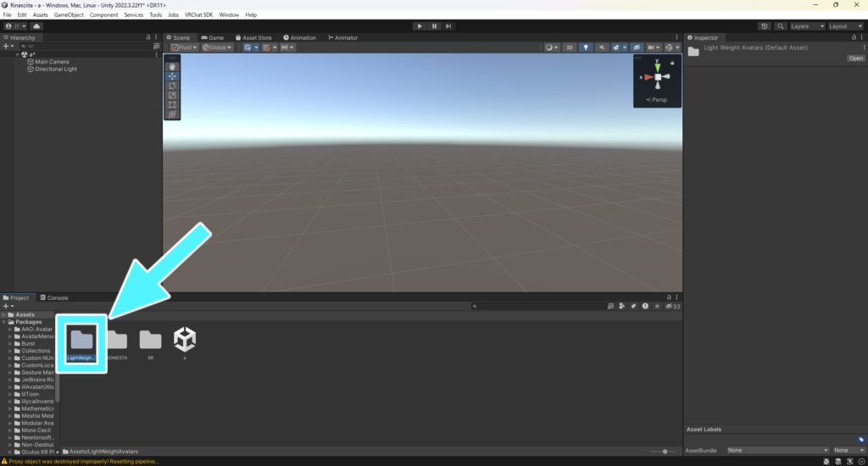Image resolution: width=868 pixels, height=466 pixels.
Task: Open the Undo History icon
Action: point(764,26)
